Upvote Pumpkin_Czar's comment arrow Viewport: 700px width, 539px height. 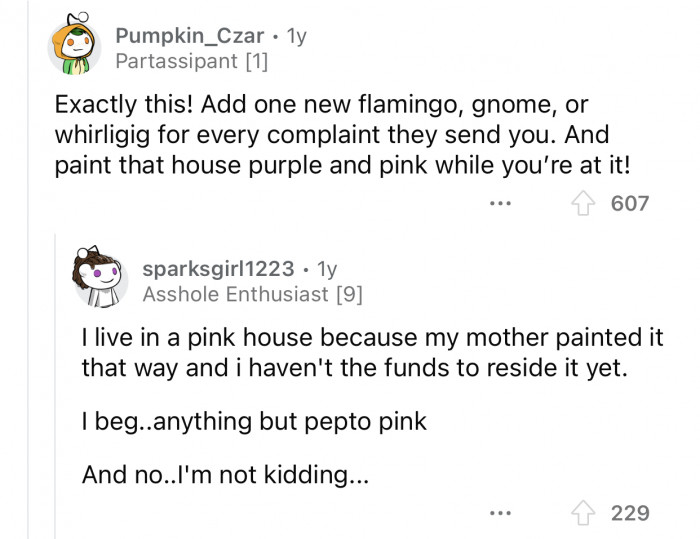tap(582, 204)
